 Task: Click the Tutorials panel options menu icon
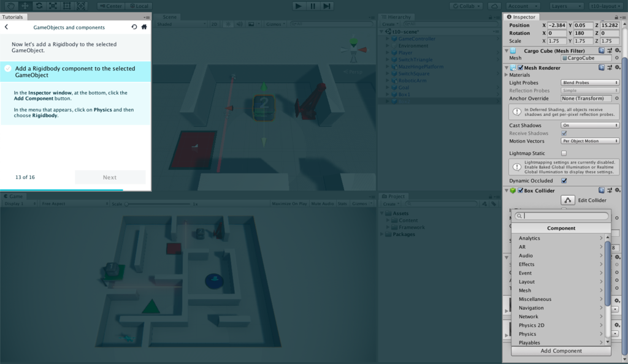click(x=147, y=17)
